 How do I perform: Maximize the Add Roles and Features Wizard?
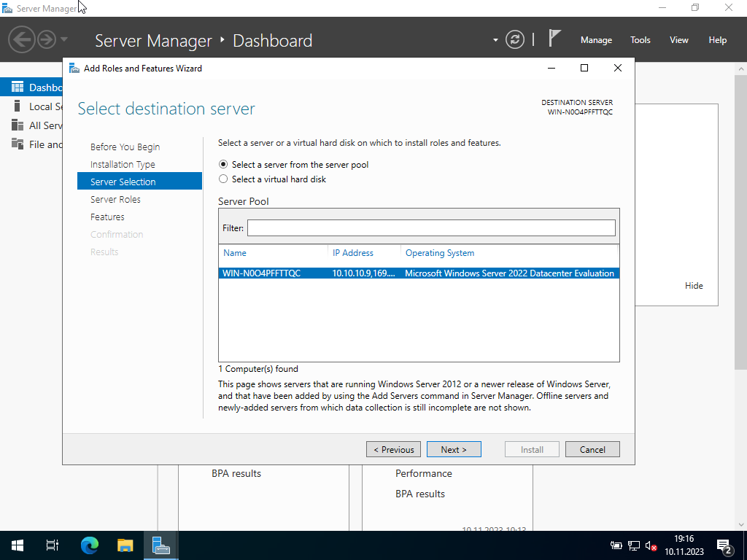(584, 68)
